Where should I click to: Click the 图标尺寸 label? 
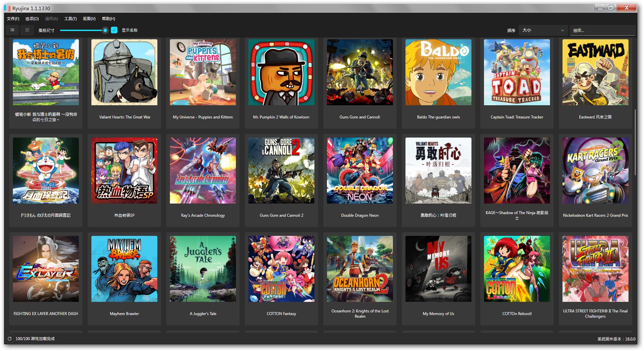pyautogui.click(x=46, y=30)
